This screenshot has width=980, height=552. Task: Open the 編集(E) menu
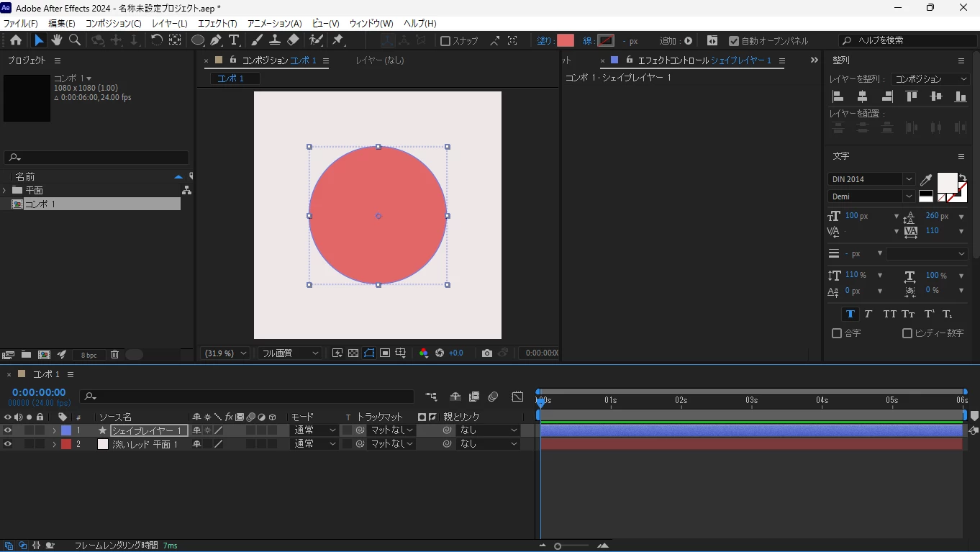coord(62,24)
